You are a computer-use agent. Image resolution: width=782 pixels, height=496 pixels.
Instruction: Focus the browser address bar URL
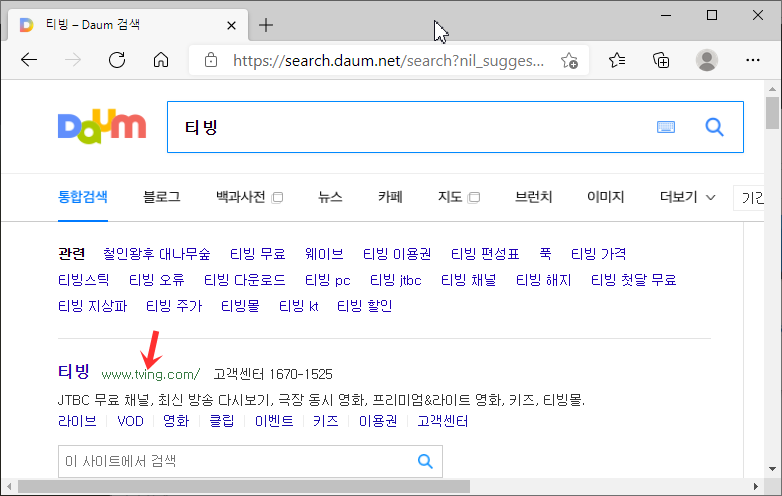point(389,61)
